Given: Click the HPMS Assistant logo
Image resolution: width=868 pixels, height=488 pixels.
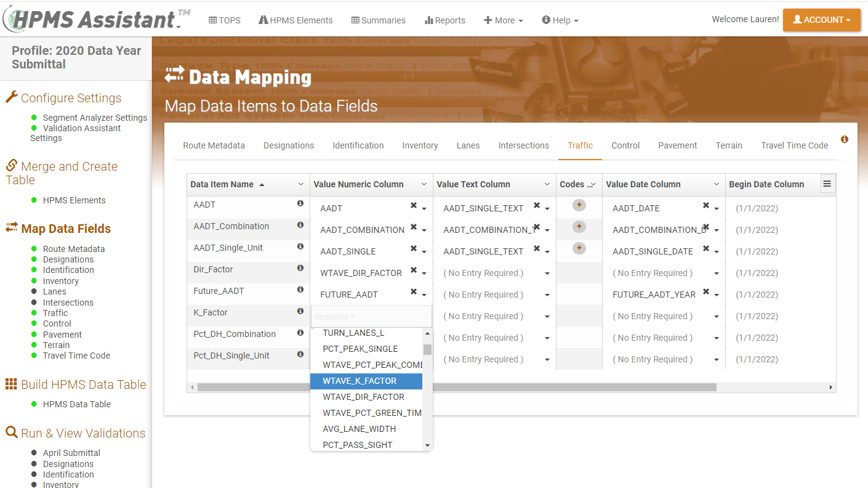Looking at the screenshot, I should coord(96,18).
